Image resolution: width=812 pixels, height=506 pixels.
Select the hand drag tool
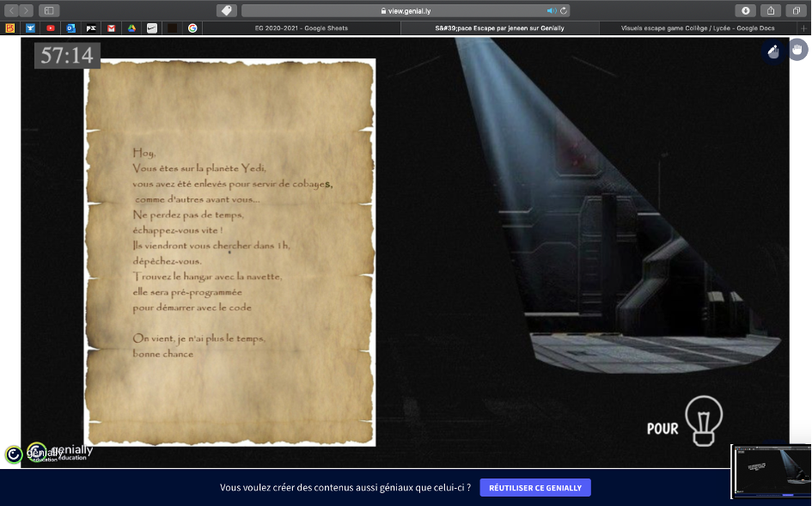pyautogui.click(x=797, y=50)
